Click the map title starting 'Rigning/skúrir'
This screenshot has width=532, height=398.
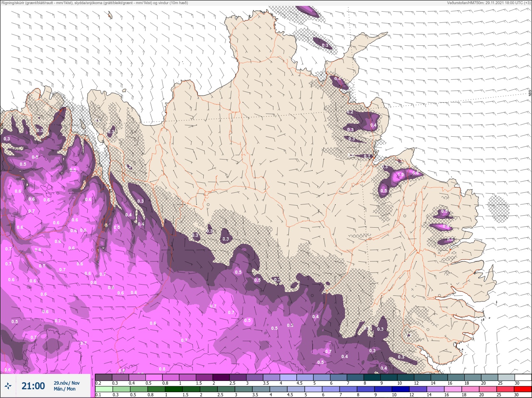click(x=94, y=3)
